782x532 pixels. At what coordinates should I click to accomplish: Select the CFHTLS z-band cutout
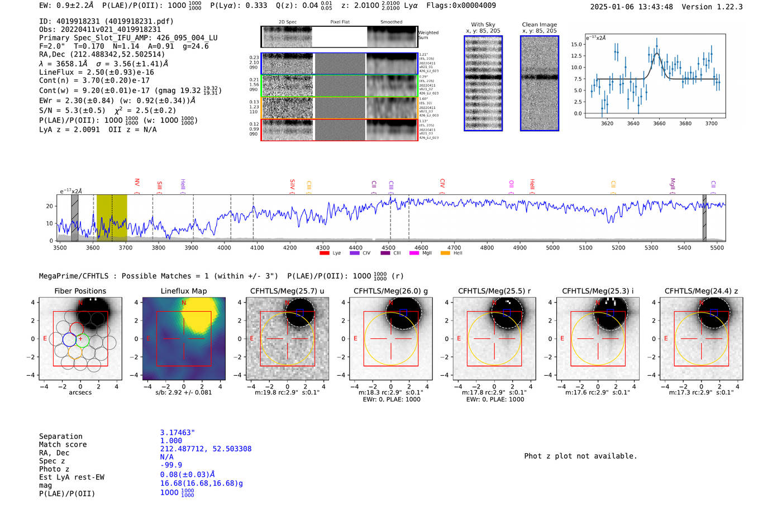(702, 338)
